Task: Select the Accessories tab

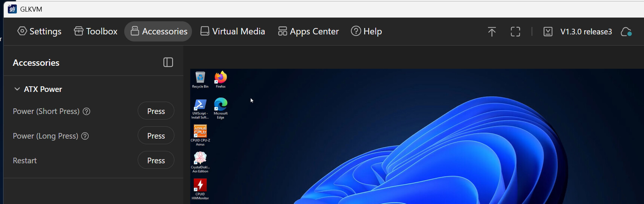Action: tap(158, 31)
